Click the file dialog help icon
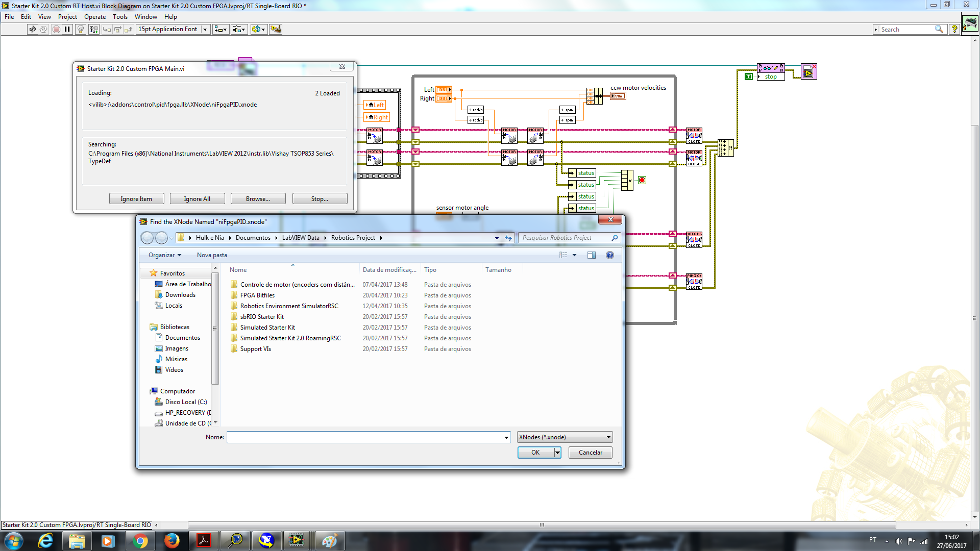 click(609, 255)
